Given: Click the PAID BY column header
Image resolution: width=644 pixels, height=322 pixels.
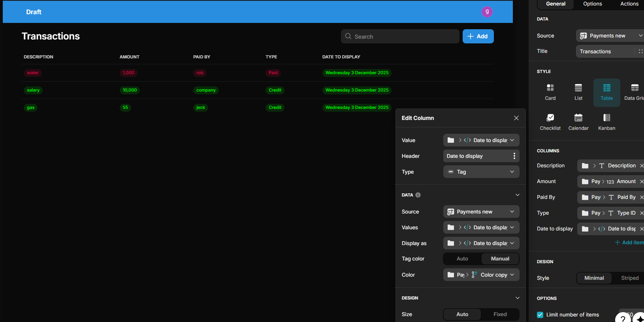Looking at the screenshot, I should click(x=201, y=57).
